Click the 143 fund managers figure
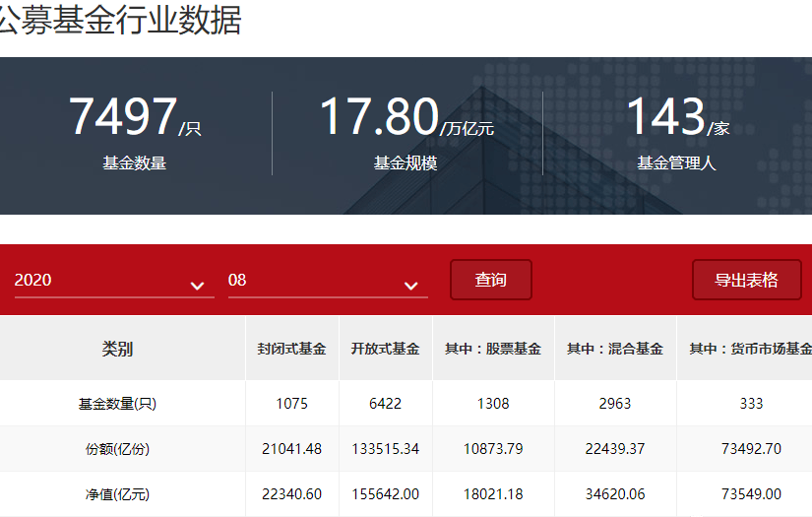812x517 pixels. click(666, 116)
